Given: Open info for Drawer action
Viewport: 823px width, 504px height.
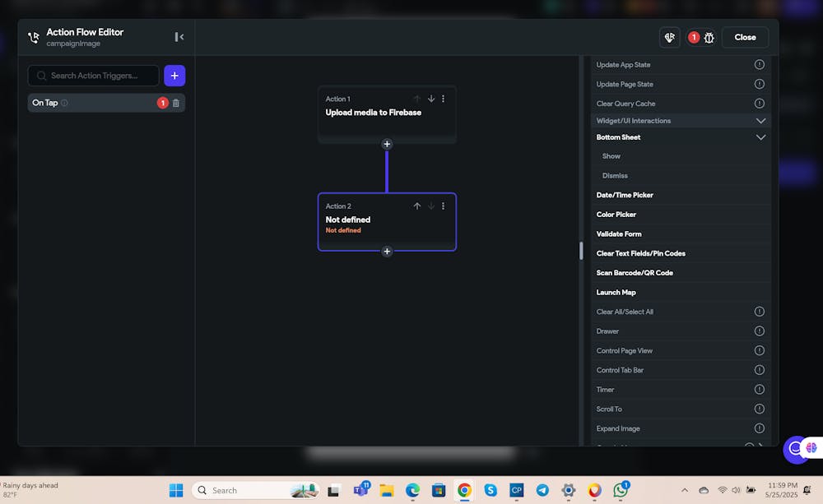Looking at the screenshot, I should 759,331.
